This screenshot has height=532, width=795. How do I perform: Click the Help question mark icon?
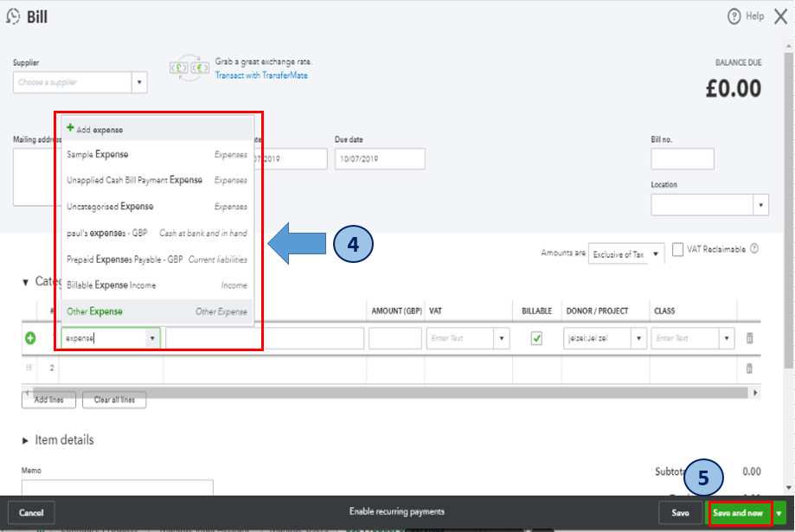coord(734,16)
